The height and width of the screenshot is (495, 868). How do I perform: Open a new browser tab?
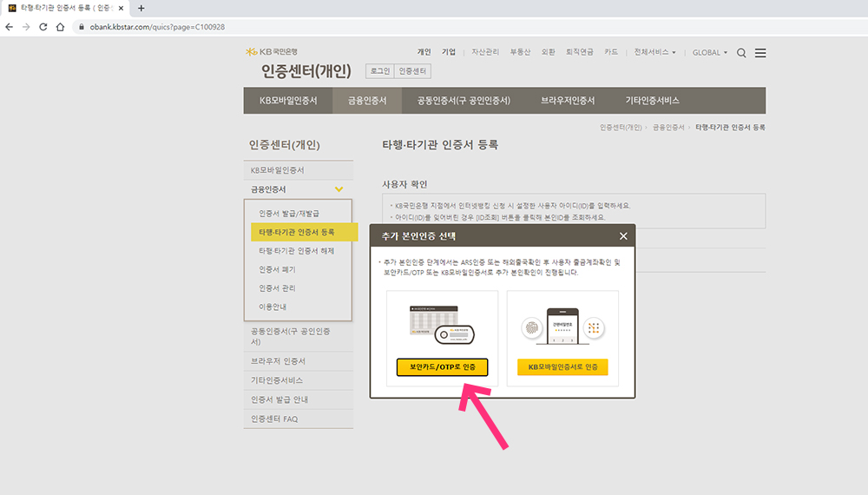(x=141, y=9)
